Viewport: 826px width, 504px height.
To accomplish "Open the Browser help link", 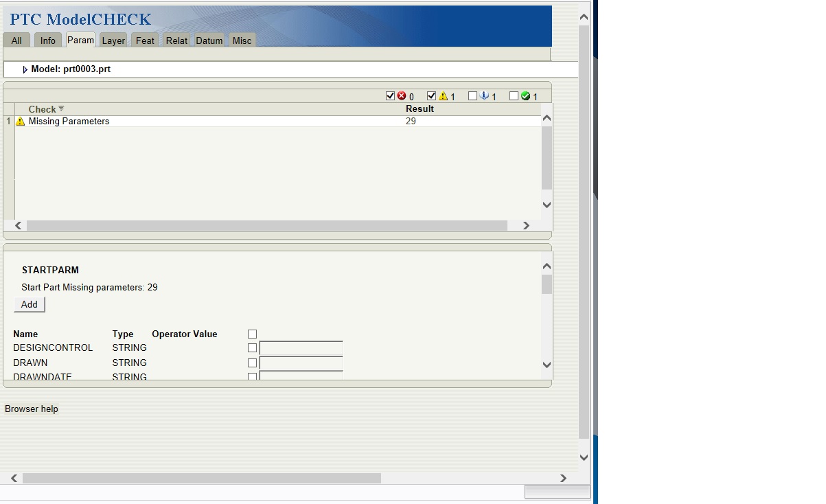I will 32,409.
